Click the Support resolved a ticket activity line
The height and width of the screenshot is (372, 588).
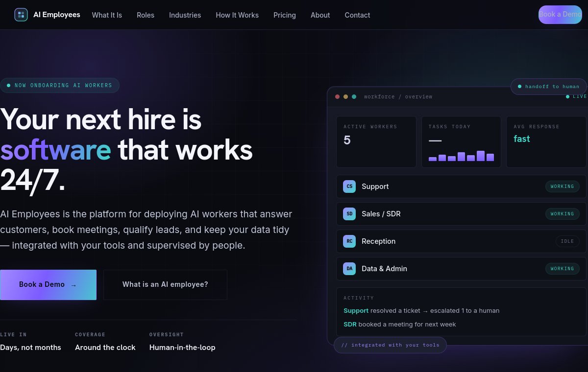click(421, 311)
